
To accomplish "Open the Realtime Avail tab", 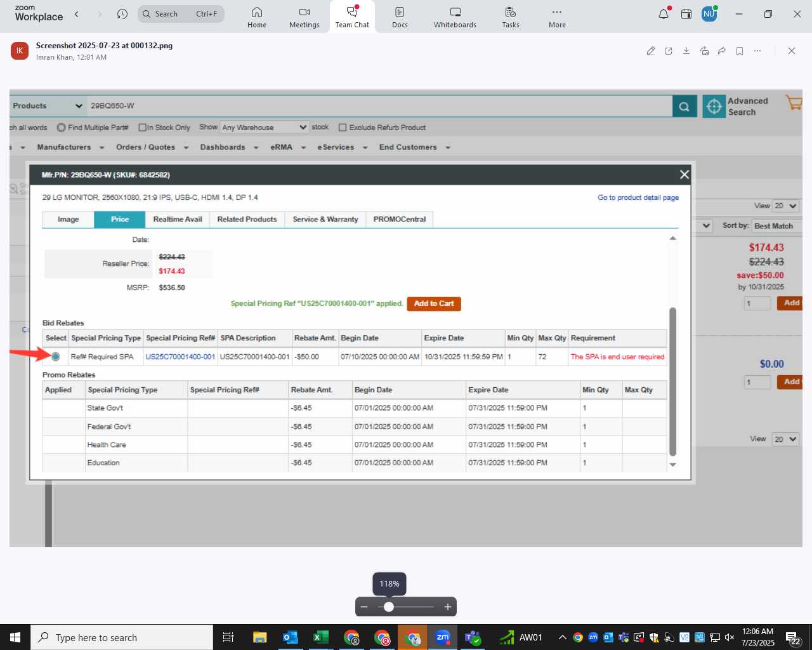I will click(178, 220).
